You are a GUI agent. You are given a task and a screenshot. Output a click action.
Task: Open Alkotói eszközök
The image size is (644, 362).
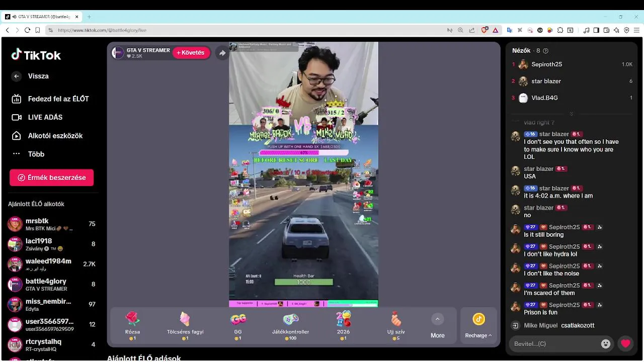tap(47, 136)
